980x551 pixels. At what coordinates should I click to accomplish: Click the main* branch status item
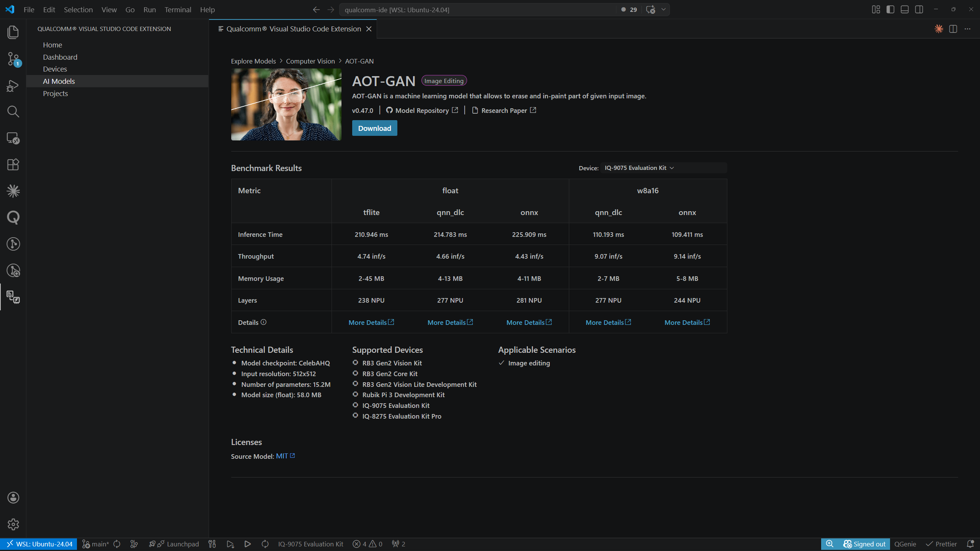tap(96, 544)
